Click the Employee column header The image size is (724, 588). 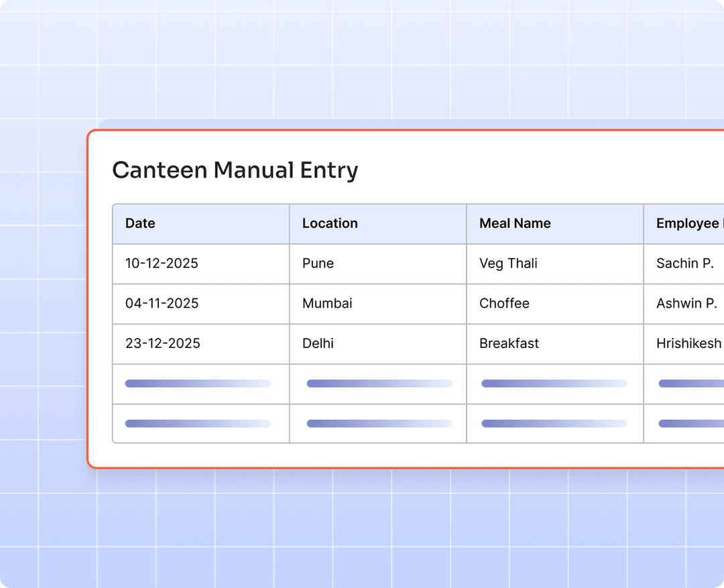(684, 223)
